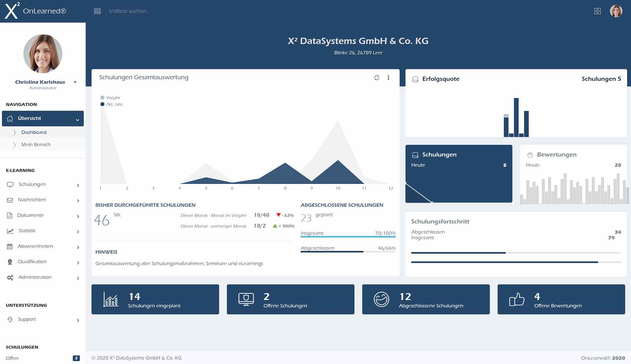Screen dimensions: 631x364
Task: Click the hamburger menu icon in the header
Action: click(97, 11)
